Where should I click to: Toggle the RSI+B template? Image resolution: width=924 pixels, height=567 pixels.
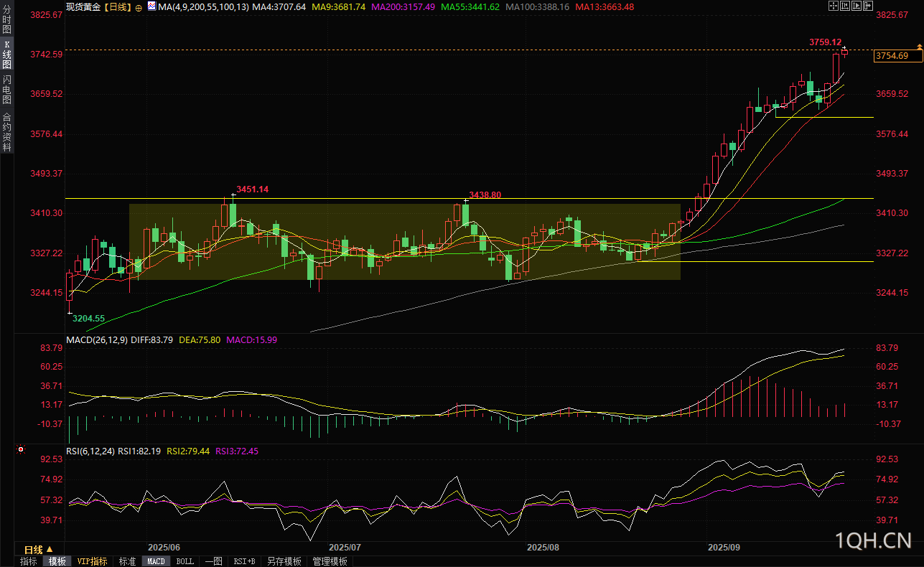[245, 561]
